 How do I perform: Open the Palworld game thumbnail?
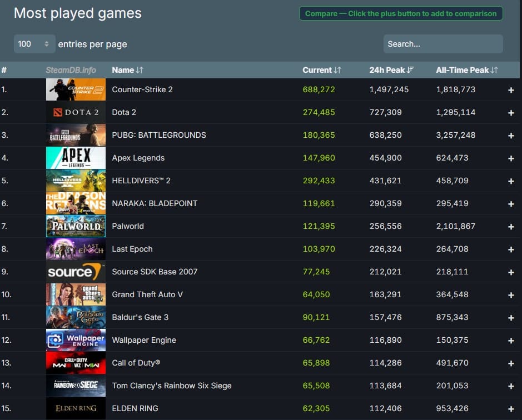pyautogui.click(x=76, y=226)
